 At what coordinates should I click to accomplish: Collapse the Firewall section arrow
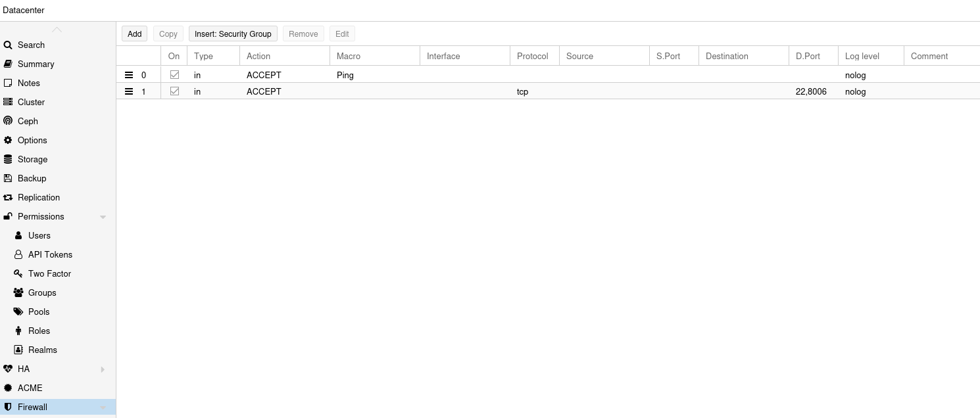coord(103,407)
